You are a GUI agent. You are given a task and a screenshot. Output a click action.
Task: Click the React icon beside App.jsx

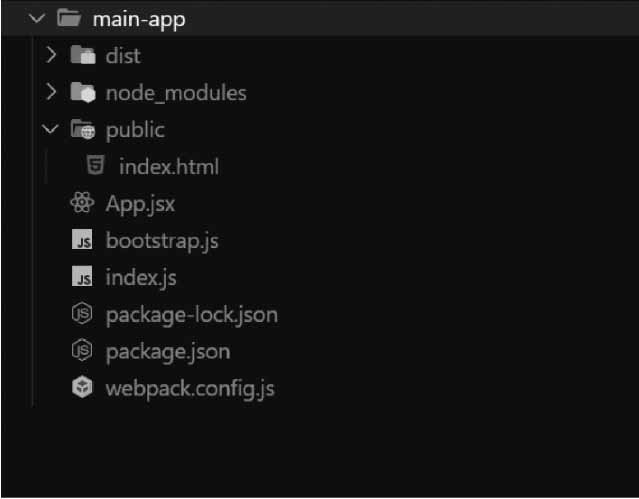[82, 204]
